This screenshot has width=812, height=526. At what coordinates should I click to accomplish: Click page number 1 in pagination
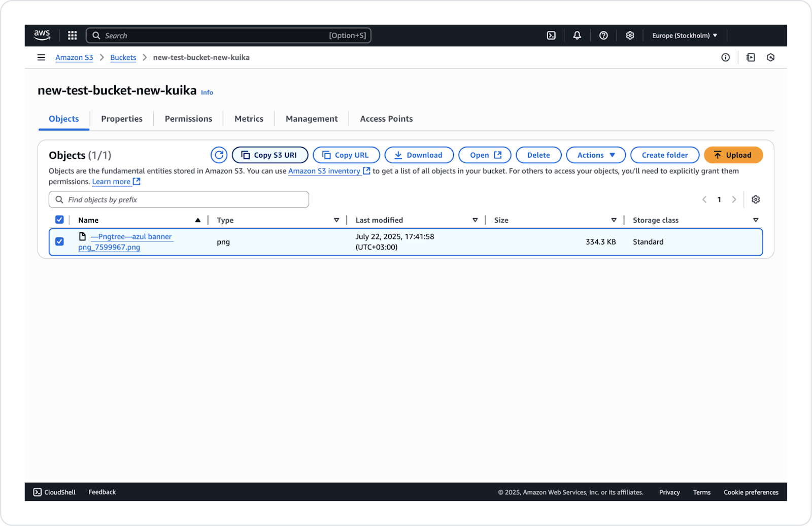click(x=719, y=199)
